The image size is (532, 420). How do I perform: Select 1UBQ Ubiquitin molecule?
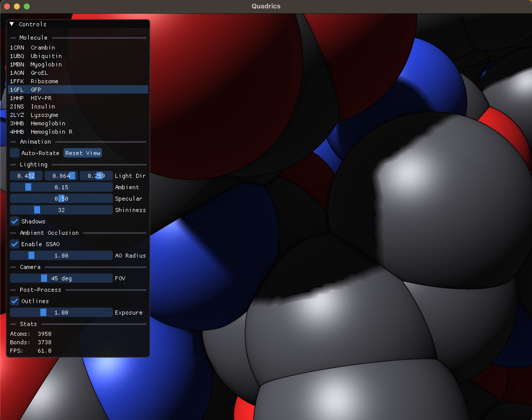click(78, 56)
